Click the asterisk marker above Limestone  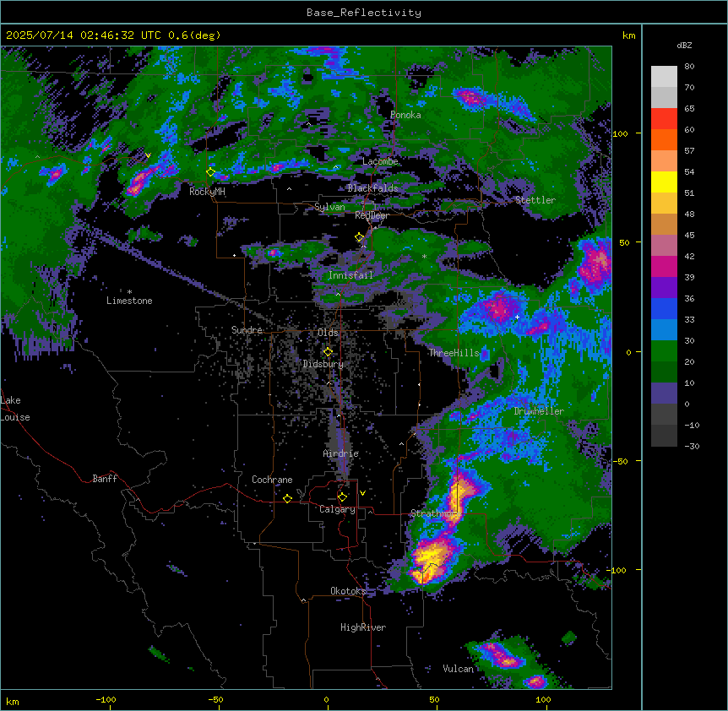[x=129, y=292]
